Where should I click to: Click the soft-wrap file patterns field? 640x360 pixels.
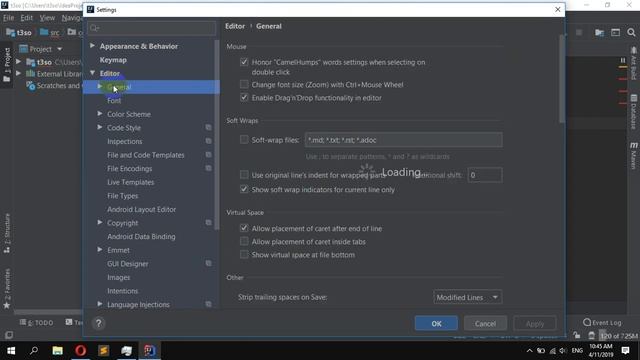click(x=403, y=140)
